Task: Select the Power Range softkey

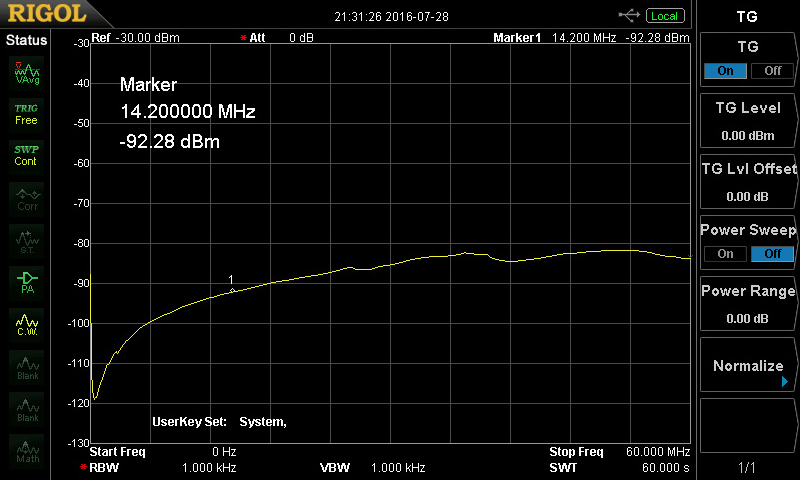Action: [747, 304]
